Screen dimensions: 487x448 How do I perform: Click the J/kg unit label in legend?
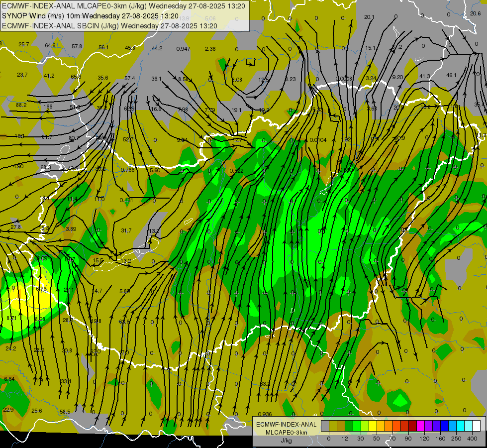click(287, 441)
